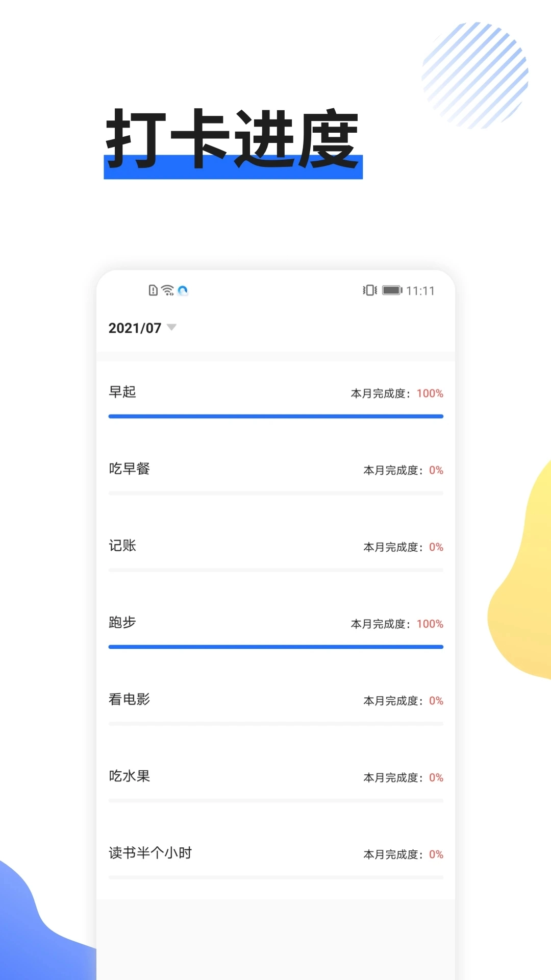This screenshot has height=980, width=551.
Task: Tap the Wi-Fi status icon
Action: click(167, 290)
